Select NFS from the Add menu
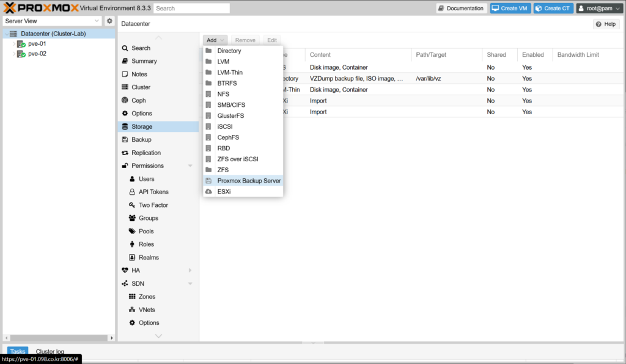Image resolution: width=626 pixels, height=364 pixels. (x=223, y=94)
